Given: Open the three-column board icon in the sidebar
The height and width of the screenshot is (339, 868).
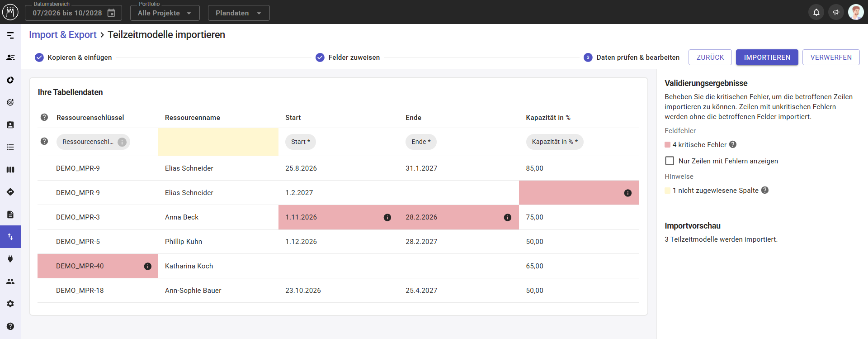Looking at the screenshot, I should 10,170.
